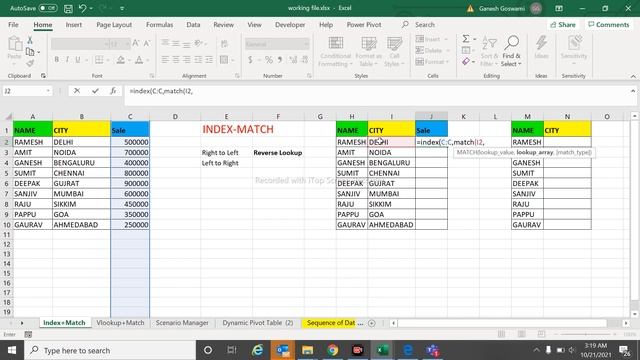Open Customize Quick Access Toolbar dropdown
This screenshot has height=360, width=640.
pos(122,9)
